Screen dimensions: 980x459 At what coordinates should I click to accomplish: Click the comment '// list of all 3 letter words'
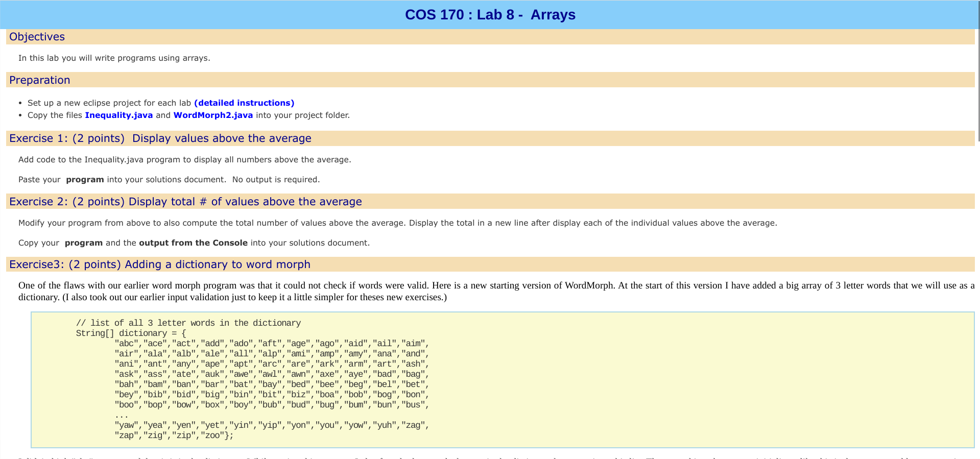coord(188,323)
